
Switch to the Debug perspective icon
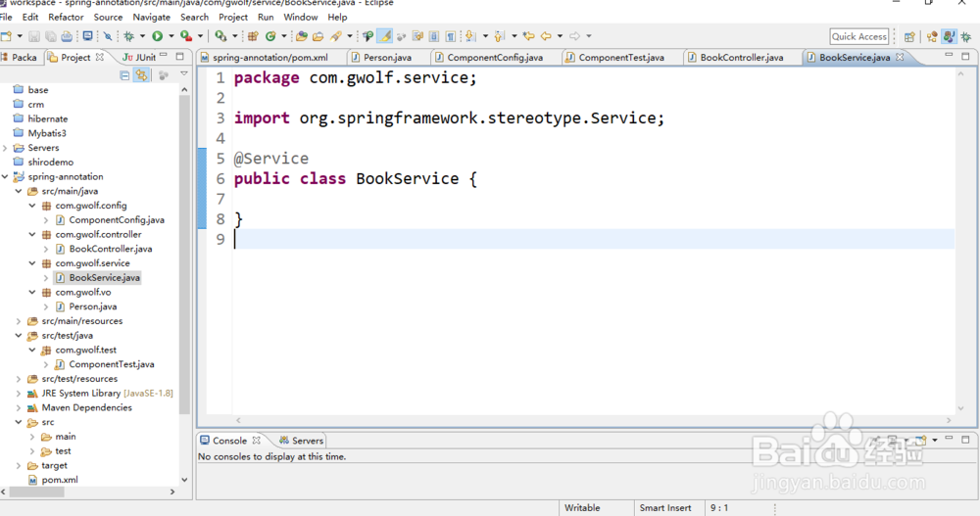tap(965, 37)
